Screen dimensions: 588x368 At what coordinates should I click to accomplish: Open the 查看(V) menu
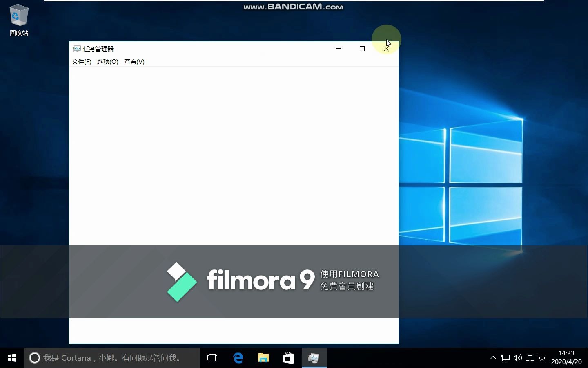pos(134,62)
